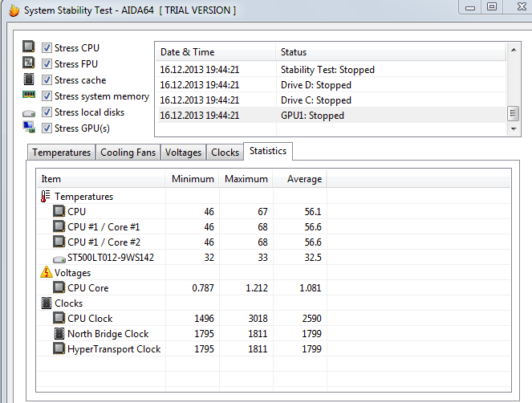Select the 'GPU1: Stopped' log entry
Screen dimensions: 532x403
coord(331,116)
